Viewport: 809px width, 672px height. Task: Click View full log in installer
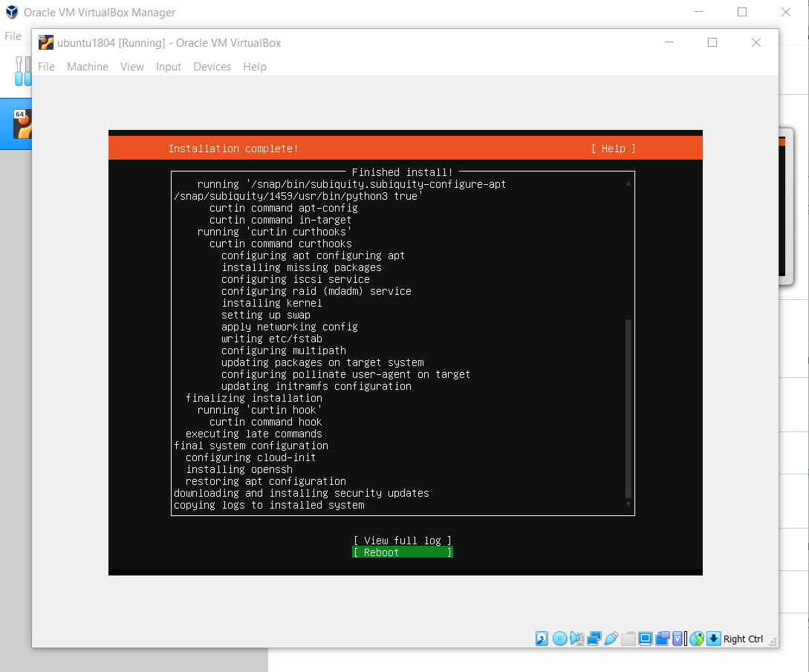402,541
